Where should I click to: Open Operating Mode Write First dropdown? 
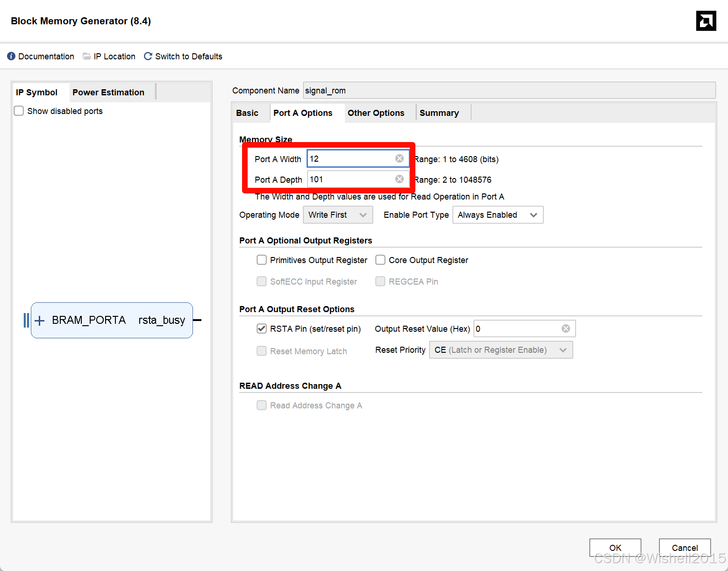[x=338, y=215]
